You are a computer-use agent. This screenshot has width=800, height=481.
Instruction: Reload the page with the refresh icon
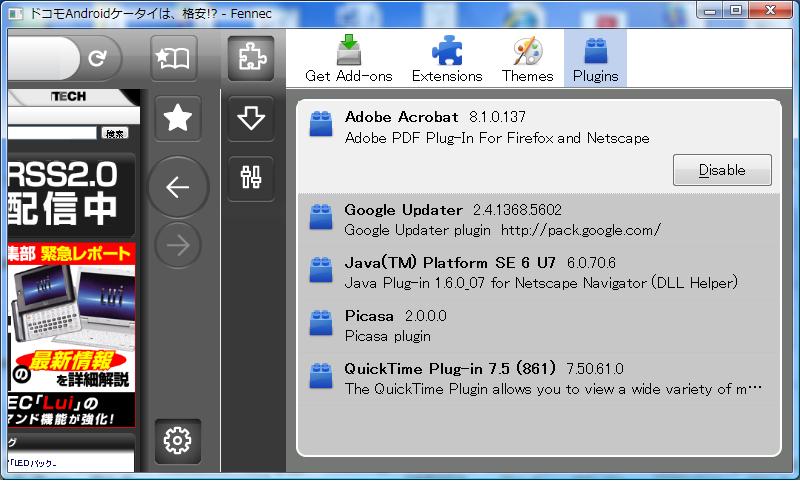[x=97, y=58]
